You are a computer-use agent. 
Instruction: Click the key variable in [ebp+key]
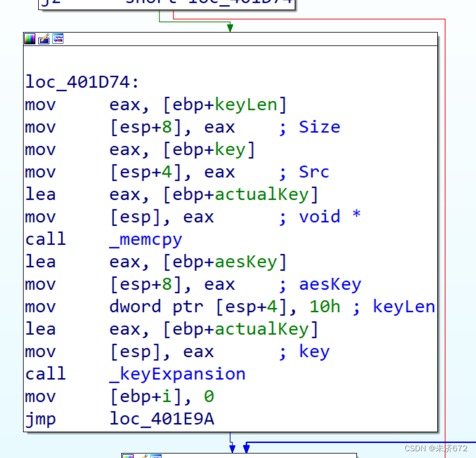[230, 150]
